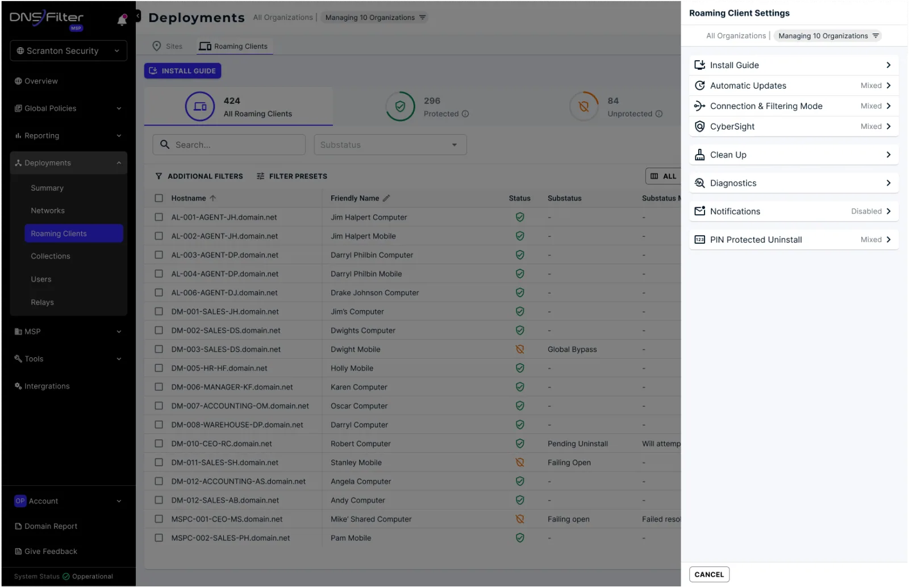Collapse the Deployments menu
The width and height of the screenshot is (909, 588).
pos(68,163)
